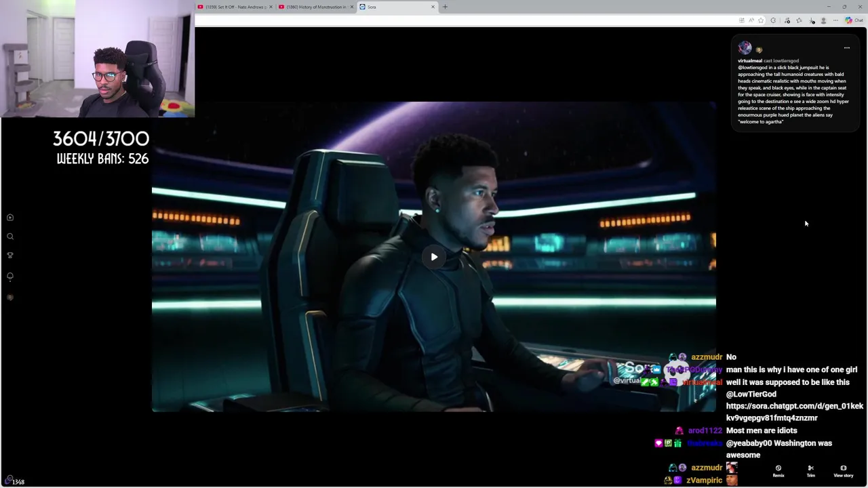Open a new browser tab

point(445,7)
